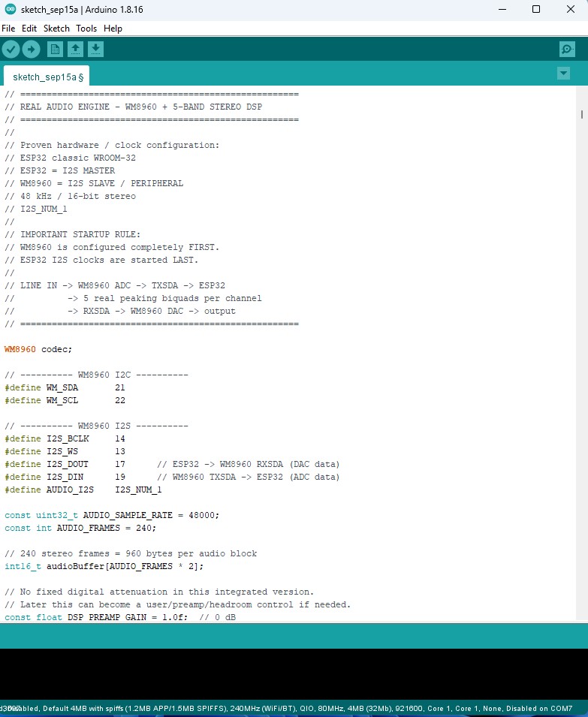
Task: Open the Tools menu
Action: coord(86,29)
